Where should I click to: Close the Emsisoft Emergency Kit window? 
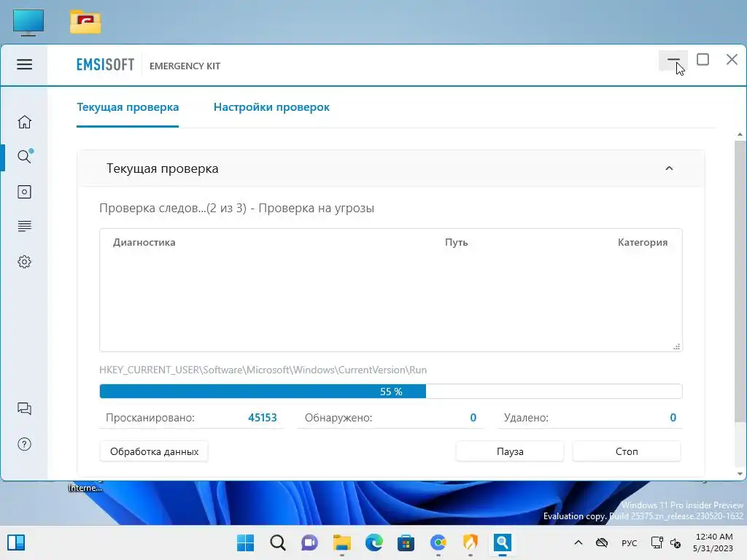(732, 60)
